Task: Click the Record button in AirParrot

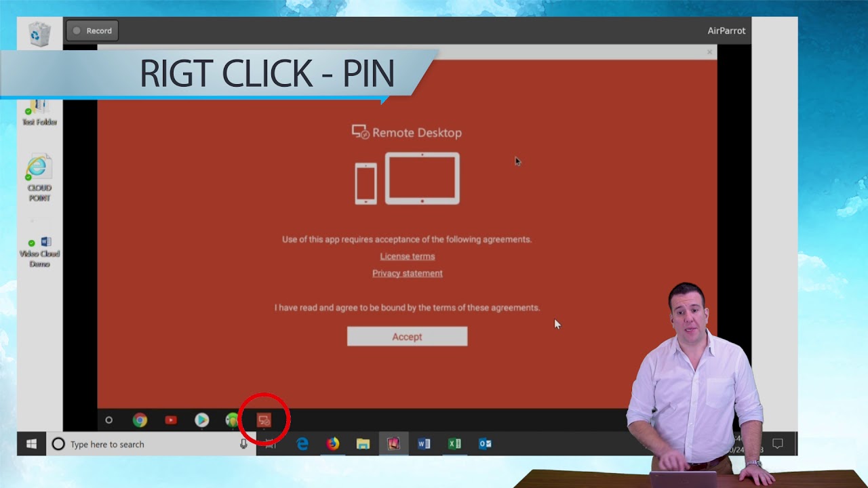Action: [92, 30]
